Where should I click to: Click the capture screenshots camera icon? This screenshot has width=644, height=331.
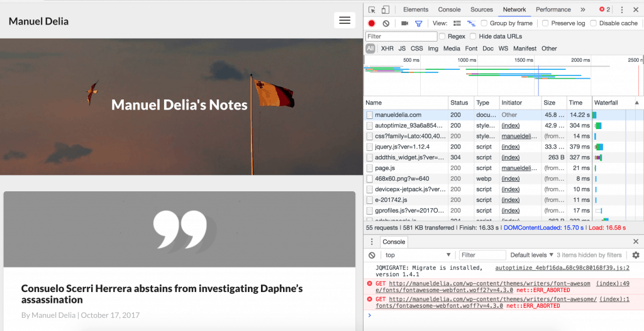tap(404, 23)
